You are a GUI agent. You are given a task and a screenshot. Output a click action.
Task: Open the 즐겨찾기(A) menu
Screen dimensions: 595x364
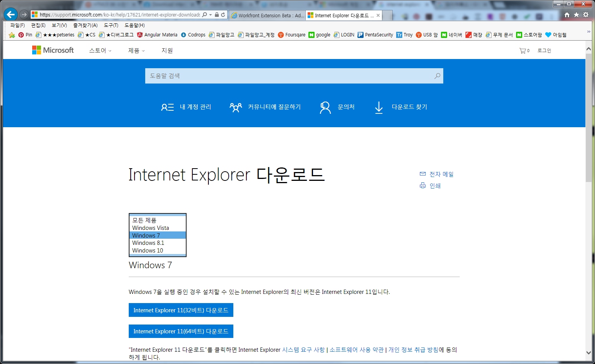click(85, 25)
